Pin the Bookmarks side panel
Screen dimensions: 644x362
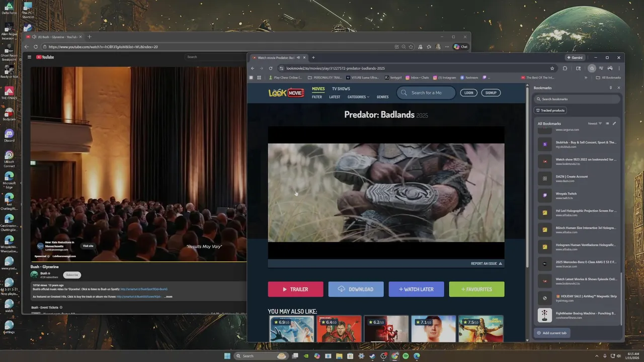[611, 88]
